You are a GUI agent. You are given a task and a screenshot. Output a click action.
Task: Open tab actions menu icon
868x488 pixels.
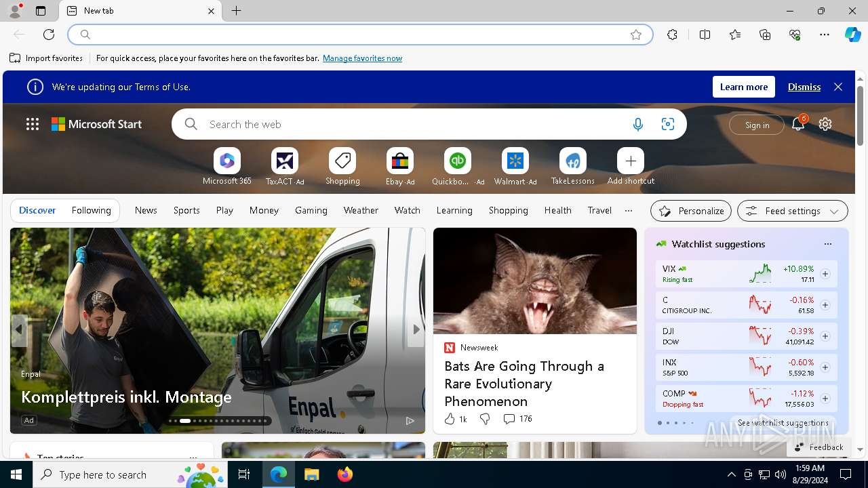point(41,11)
